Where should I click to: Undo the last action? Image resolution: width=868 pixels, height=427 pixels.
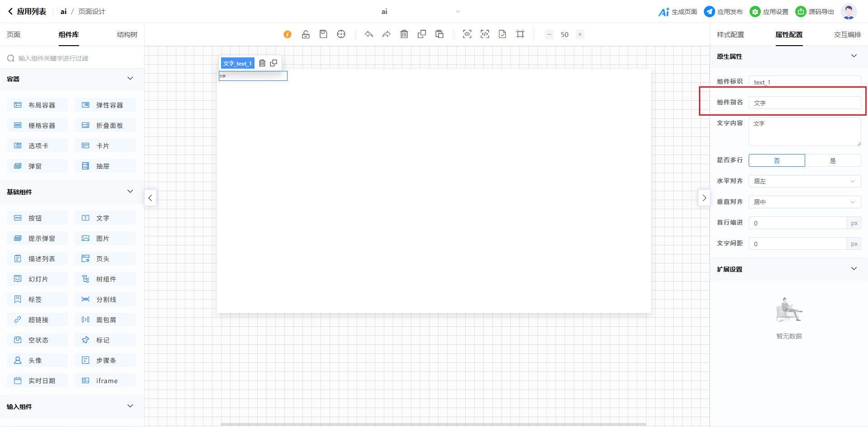tap(369, 34)
